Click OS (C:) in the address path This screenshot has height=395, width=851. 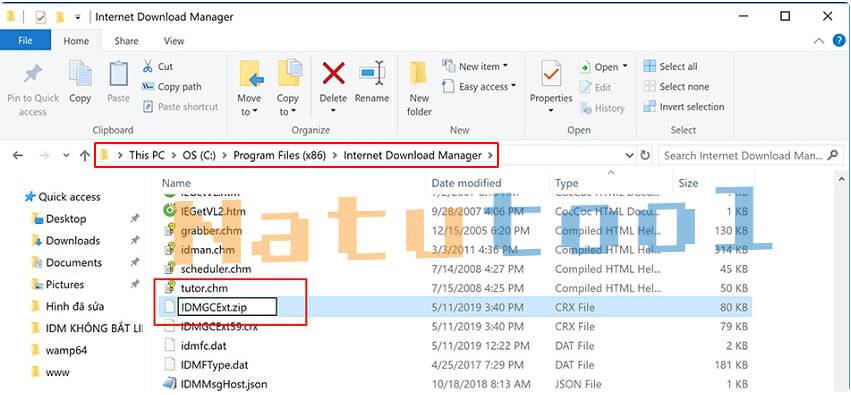coord(199,156)
